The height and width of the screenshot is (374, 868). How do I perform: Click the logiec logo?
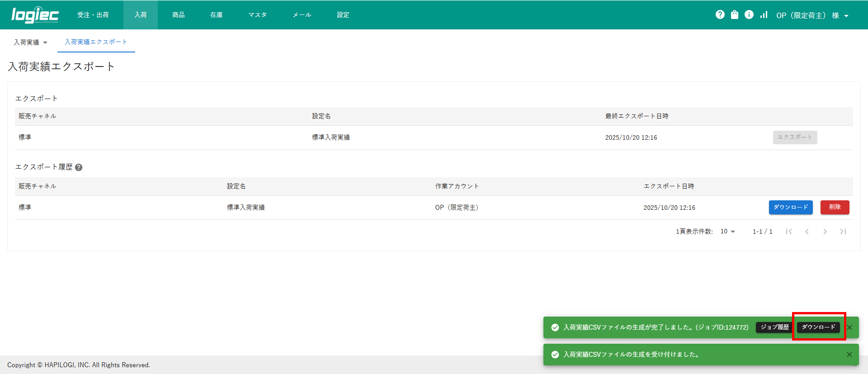(35, 15)
